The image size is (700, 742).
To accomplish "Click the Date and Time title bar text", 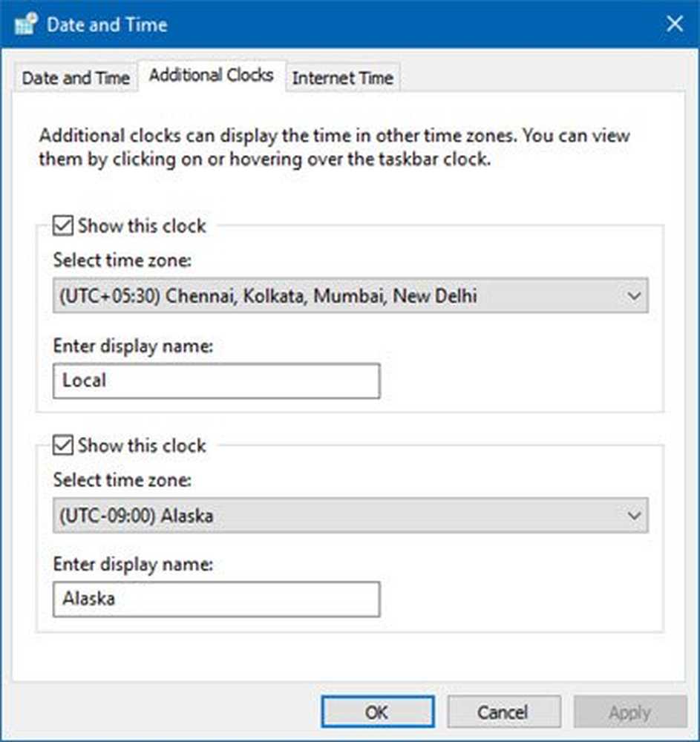I will (107, 24).
